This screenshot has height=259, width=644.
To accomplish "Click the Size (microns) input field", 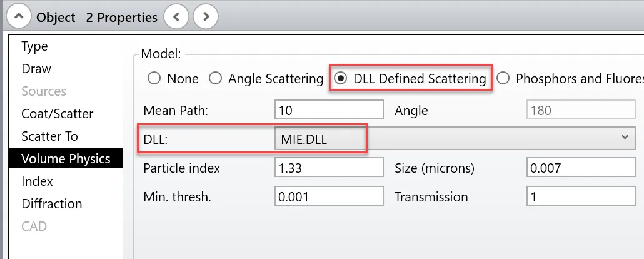I will tap(581, 168).
